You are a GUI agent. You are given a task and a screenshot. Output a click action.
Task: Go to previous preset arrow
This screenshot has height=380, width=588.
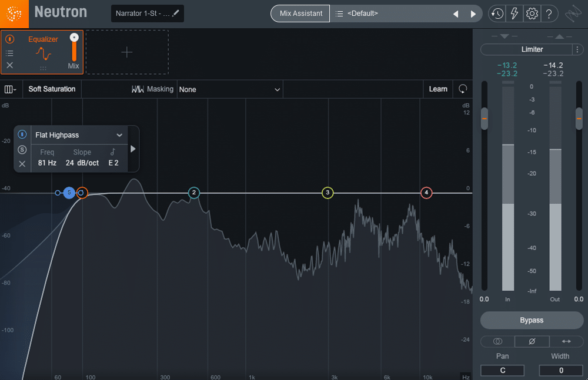coord(456,14)
